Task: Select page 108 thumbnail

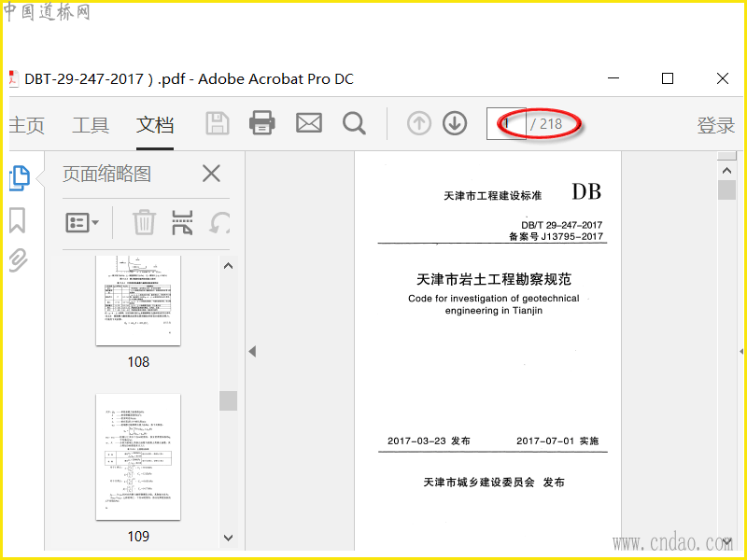Action: coord(138,300)
